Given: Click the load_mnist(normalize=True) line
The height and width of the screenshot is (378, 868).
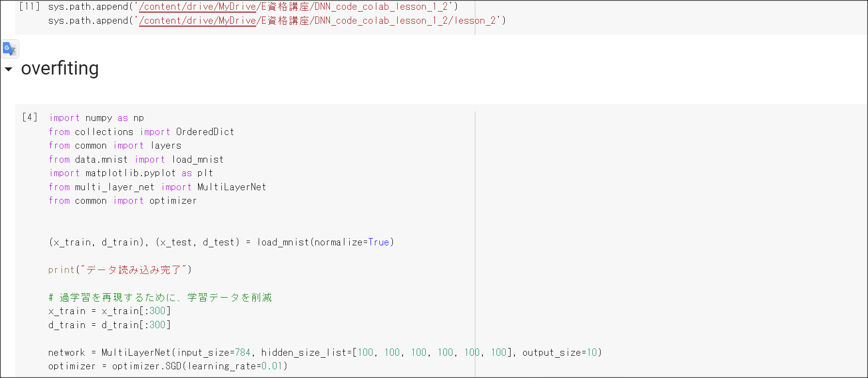Looking at the screenshot, I should 221,242.
